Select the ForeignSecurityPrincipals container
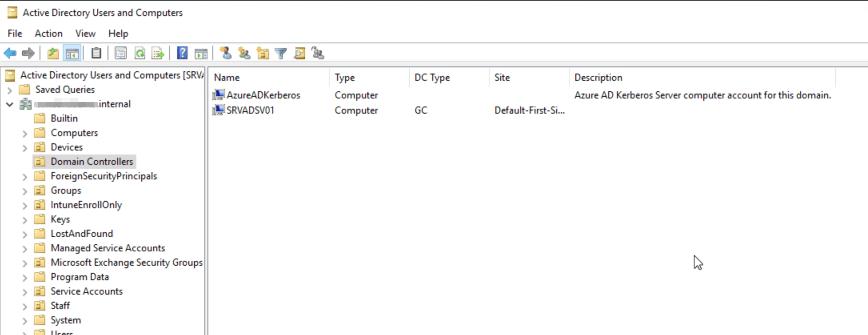The image size is (868, 335). (104, 176)
